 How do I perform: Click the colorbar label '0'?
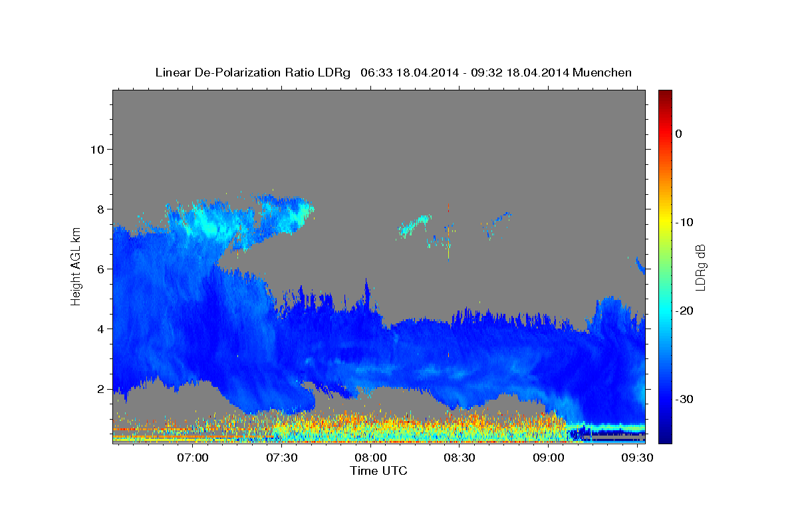(x=678, y=134)
